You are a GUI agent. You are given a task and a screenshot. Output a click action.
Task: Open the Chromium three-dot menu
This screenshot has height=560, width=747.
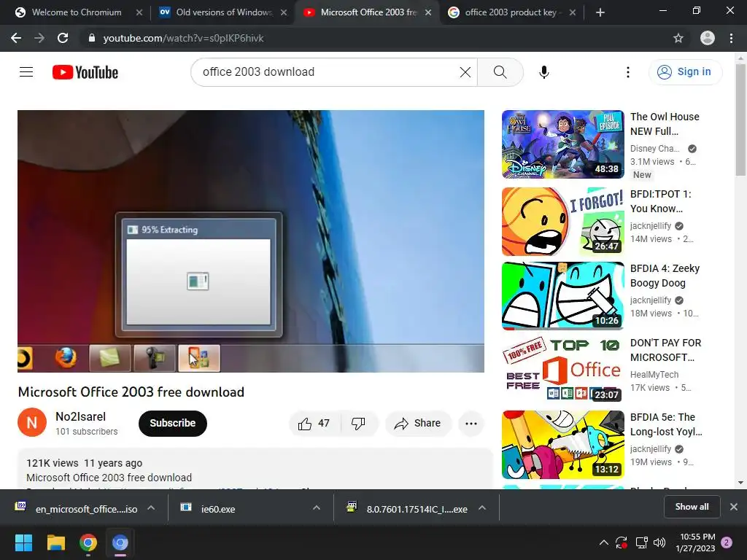click(x=731, y=38)
